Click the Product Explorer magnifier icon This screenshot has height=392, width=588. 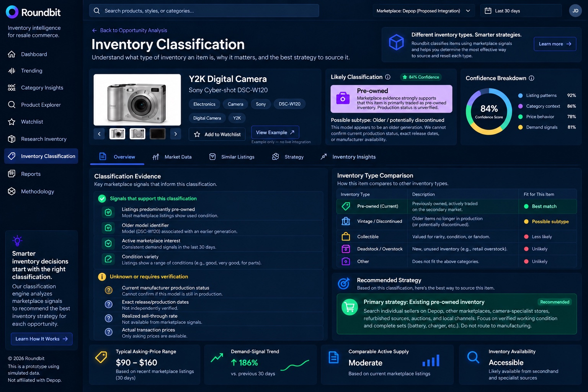(x=12, y=105)
